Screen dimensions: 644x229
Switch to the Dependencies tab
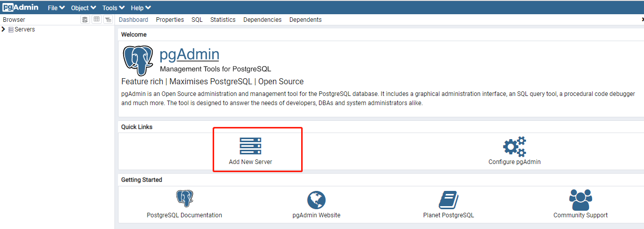point(262,20)
